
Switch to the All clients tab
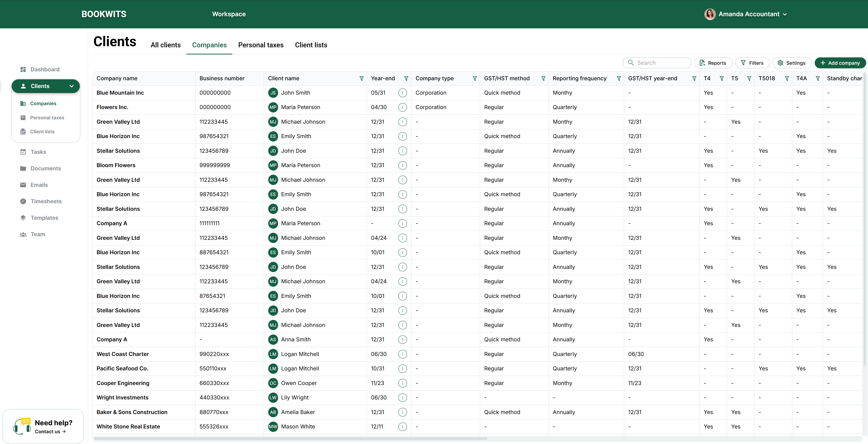click(166, 45)
